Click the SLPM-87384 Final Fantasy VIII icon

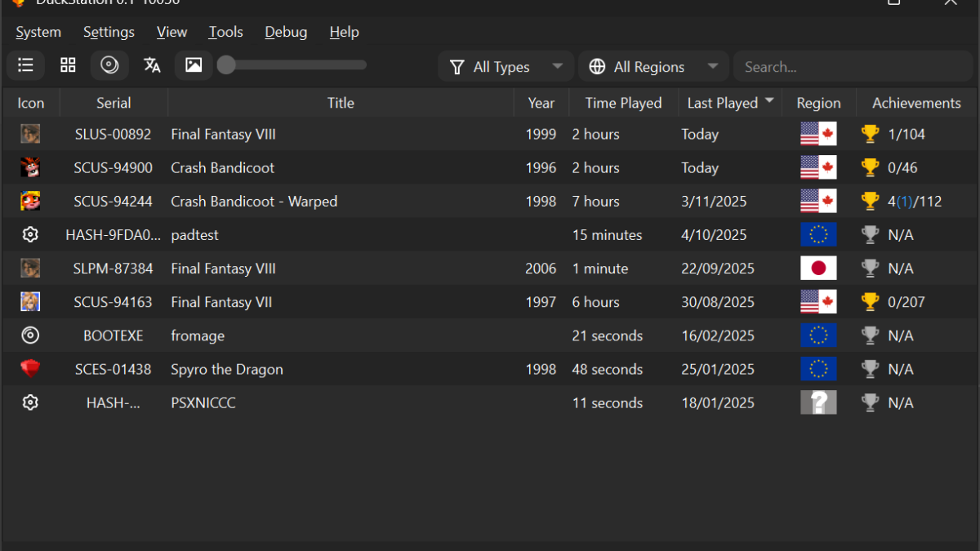tap(30, 269)
